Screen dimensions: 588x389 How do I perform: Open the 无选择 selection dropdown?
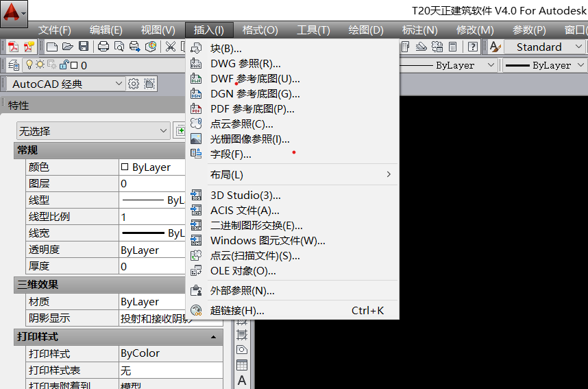coord(93,131)
